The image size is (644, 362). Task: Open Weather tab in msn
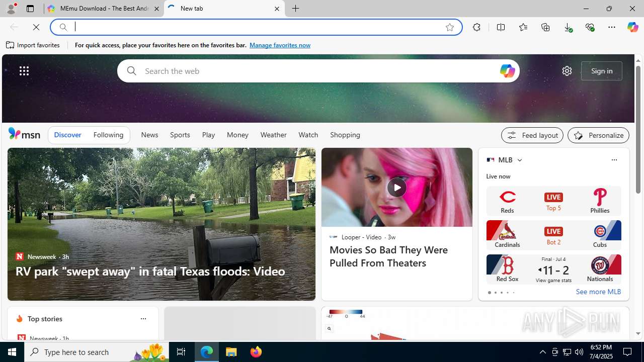tap(273, 135)
